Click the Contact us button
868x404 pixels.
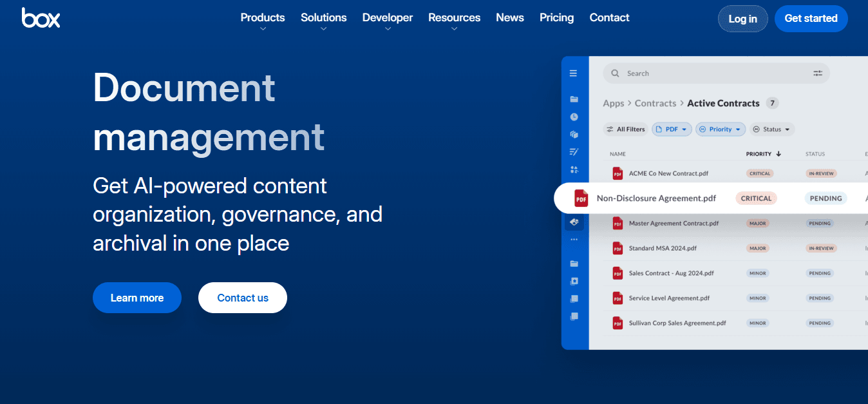[x=242, y=298]
